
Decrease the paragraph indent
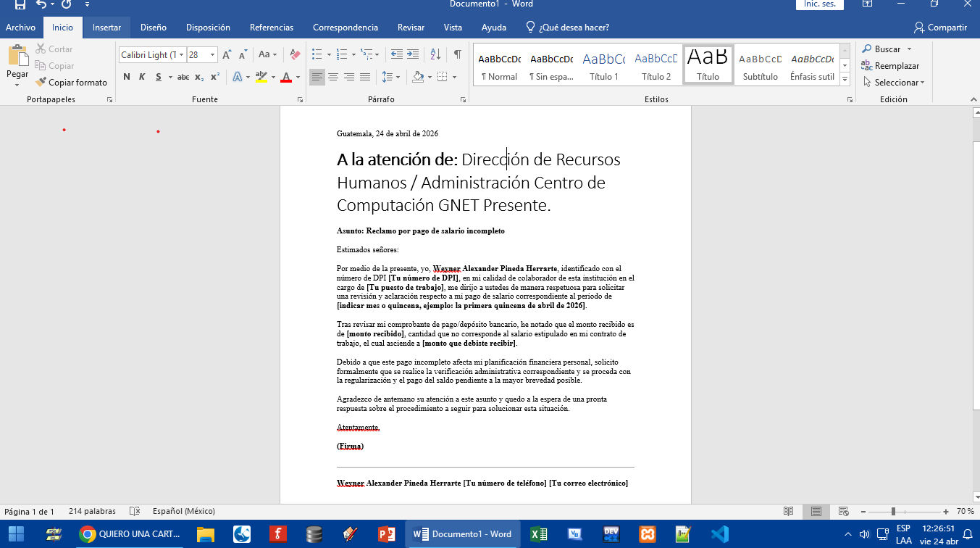click(x=396, y=54)
